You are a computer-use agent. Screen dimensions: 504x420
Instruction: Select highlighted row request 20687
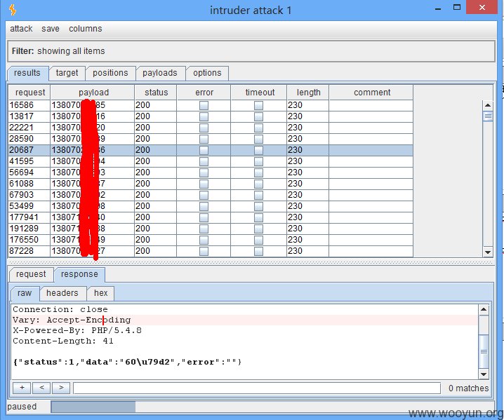pyautogui.click(x=211, y=150)
